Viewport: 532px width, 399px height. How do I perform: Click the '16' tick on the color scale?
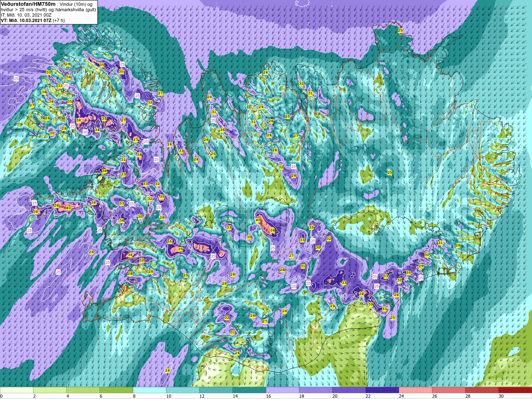coord(269,396)
